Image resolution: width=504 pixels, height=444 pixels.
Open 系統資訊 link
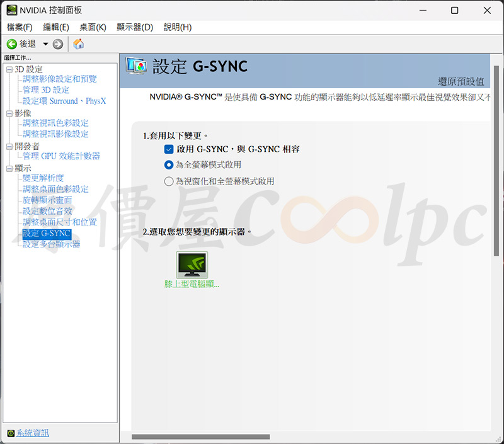click(33, 433)
